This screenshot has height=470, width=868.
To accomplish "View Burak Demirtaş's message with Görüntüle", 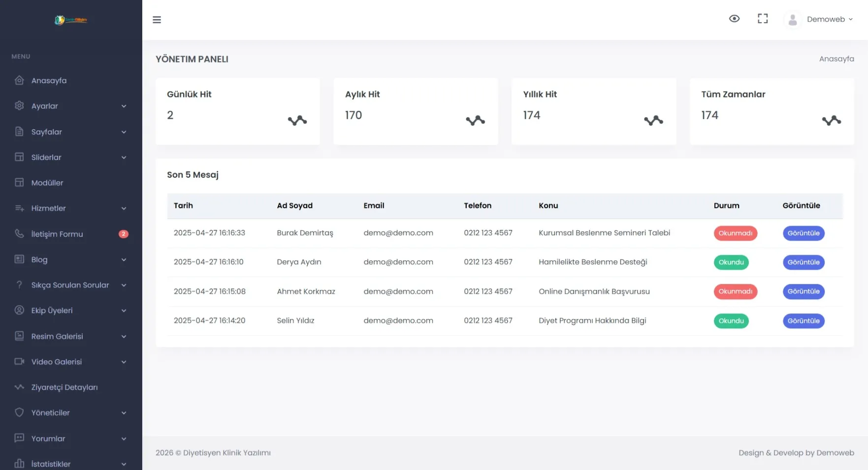I will coord(803,233).
